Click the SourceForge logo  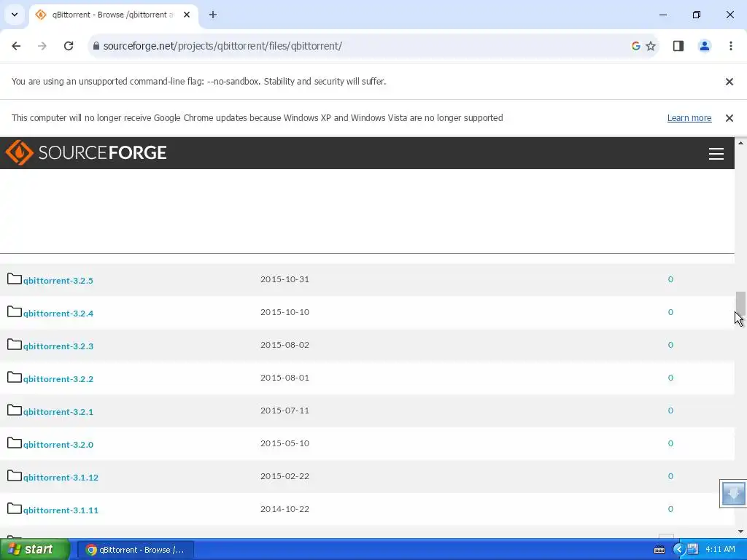click(x=86, y=152)
